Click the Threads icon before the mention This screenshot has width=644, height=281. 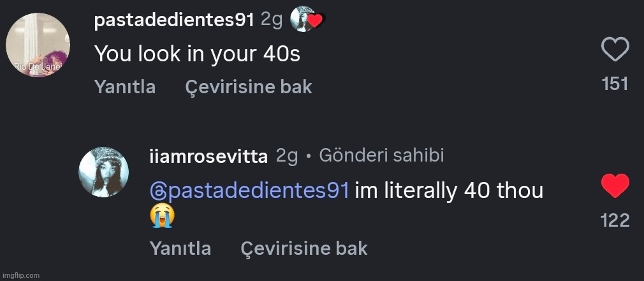157,190
